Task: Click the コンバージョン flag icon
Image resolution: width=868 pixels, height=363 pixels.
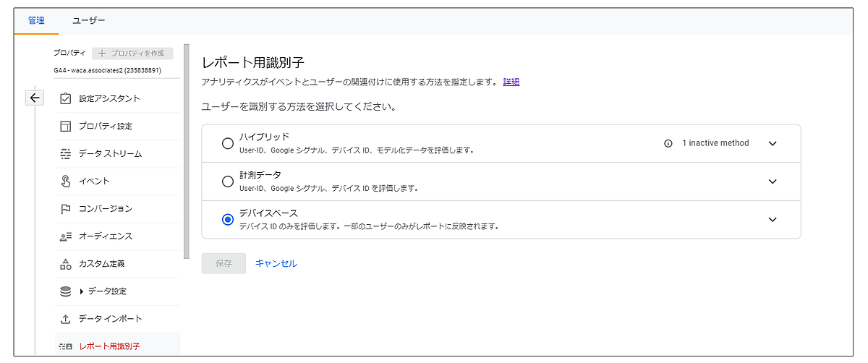Action: click(x=66, y=209)
